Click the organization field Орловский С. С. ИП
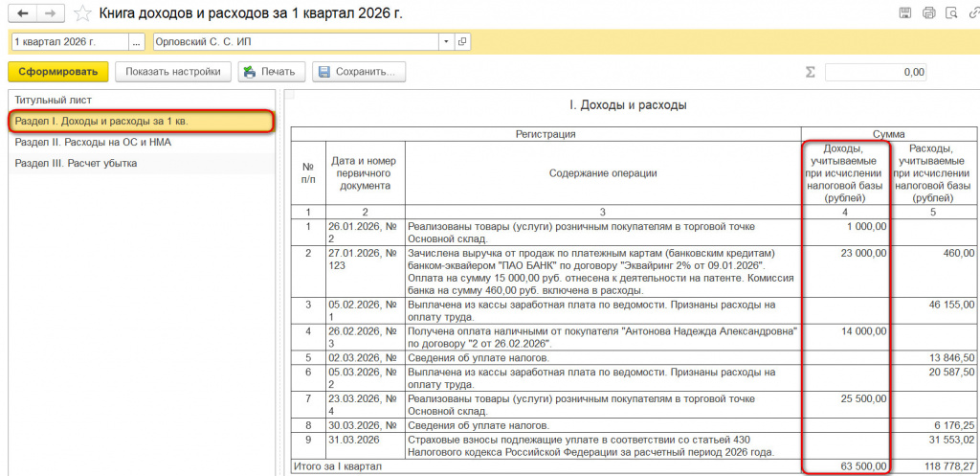980x476 pixels. (297, 42)
